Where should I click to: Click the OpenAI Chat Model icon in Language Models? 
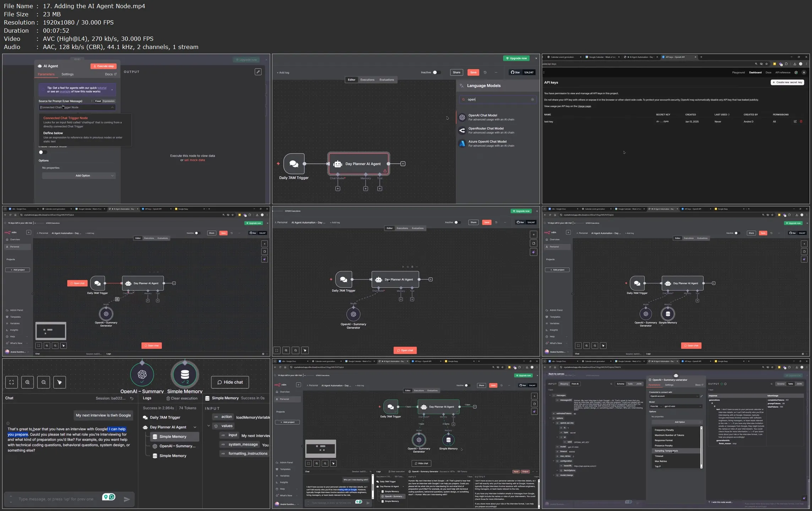(462, 117)
